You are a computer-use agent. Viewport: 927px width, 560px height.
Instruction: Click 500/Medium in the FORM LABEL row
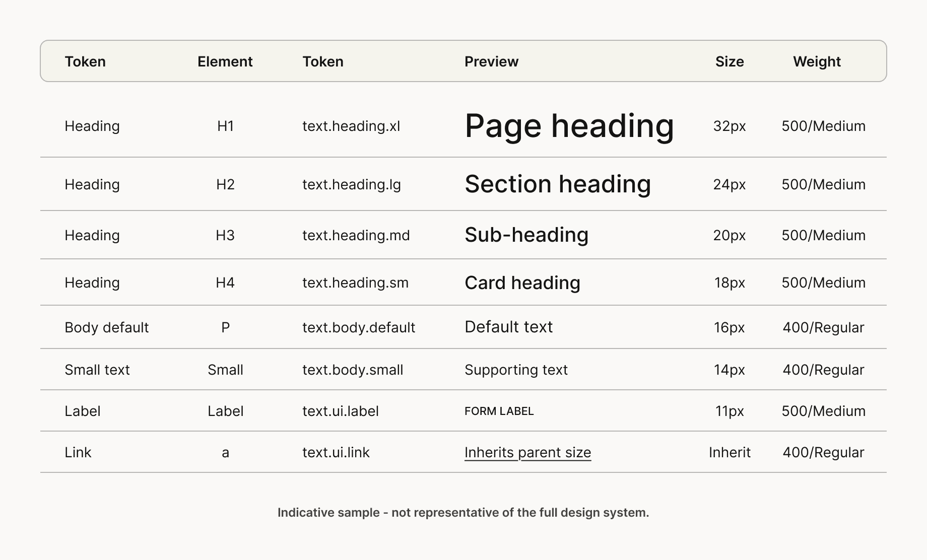[x=824, y=411]
